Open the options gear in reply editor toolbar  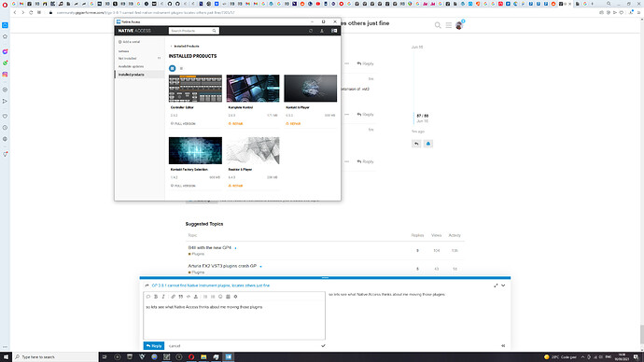coord(236,297)
